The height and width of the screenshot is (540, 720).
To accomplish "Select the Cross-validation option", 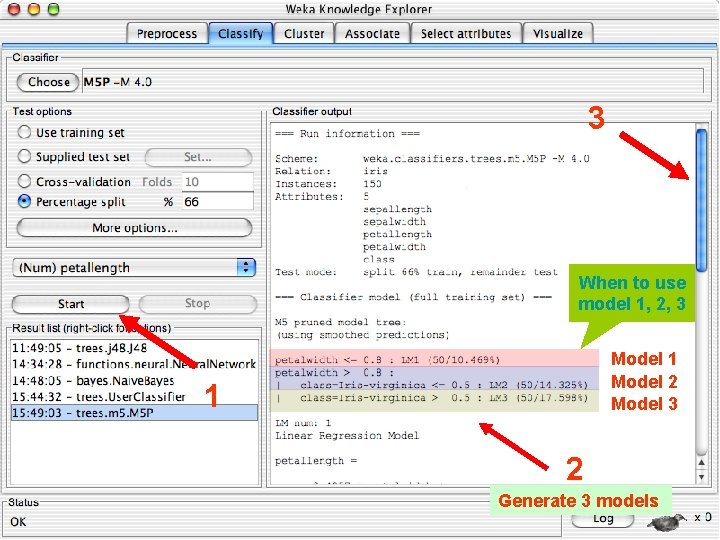I will [24, 181].
